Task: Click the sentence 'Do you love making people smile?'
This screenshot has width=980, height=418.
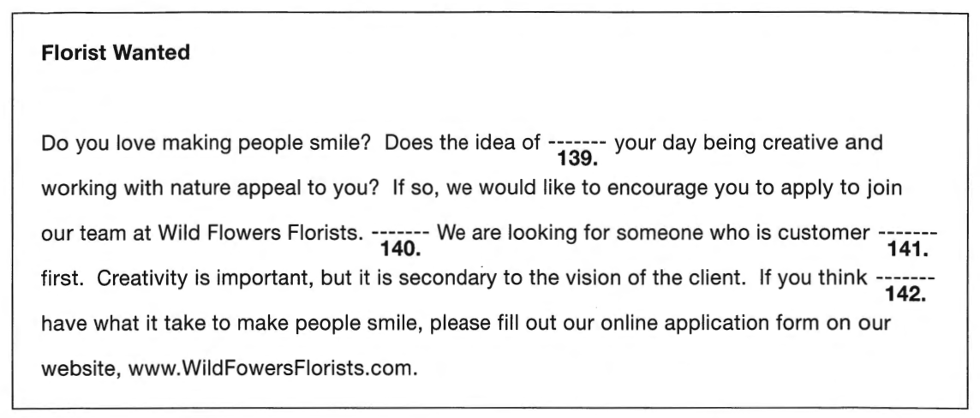Action: [x=206, y=144]
